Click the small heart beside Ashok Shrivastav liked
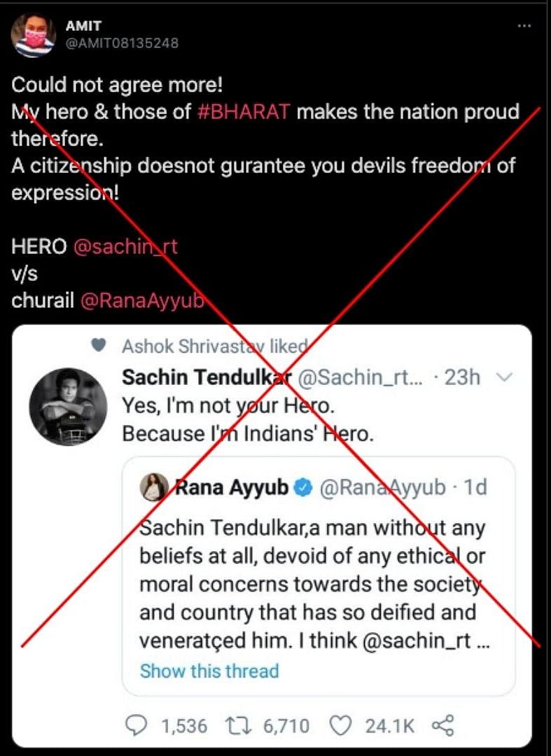551x756 pixels. coord(99,345)
